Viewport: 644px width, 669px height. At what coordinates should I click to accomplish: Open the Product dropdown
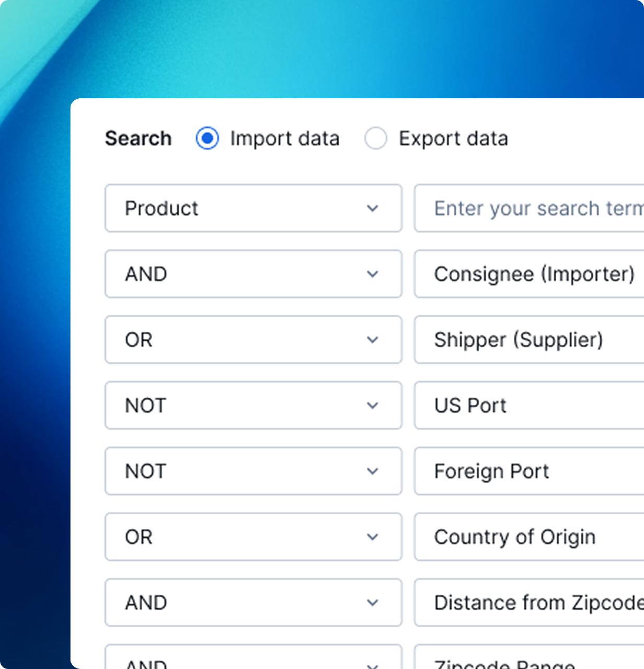point(254,208)
